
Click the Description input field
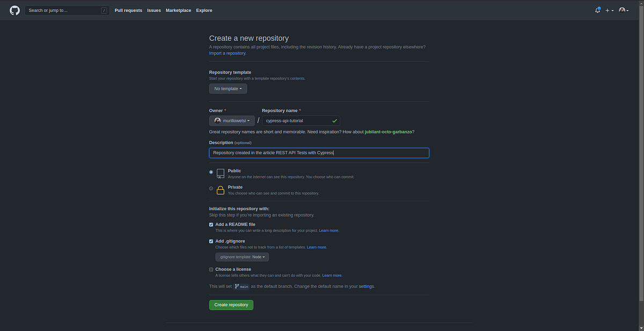point(319,153)
